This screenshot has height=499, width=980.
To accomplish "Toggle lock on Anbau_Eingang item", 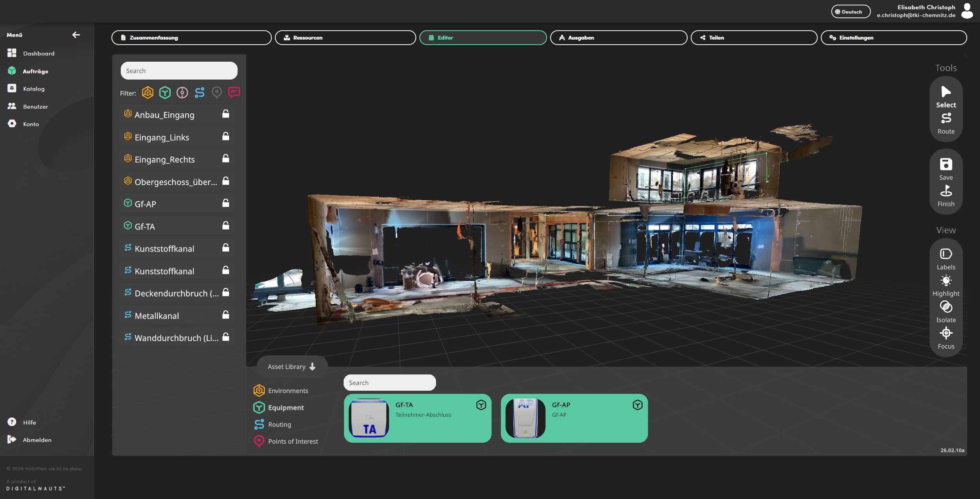I will point(226,114).
